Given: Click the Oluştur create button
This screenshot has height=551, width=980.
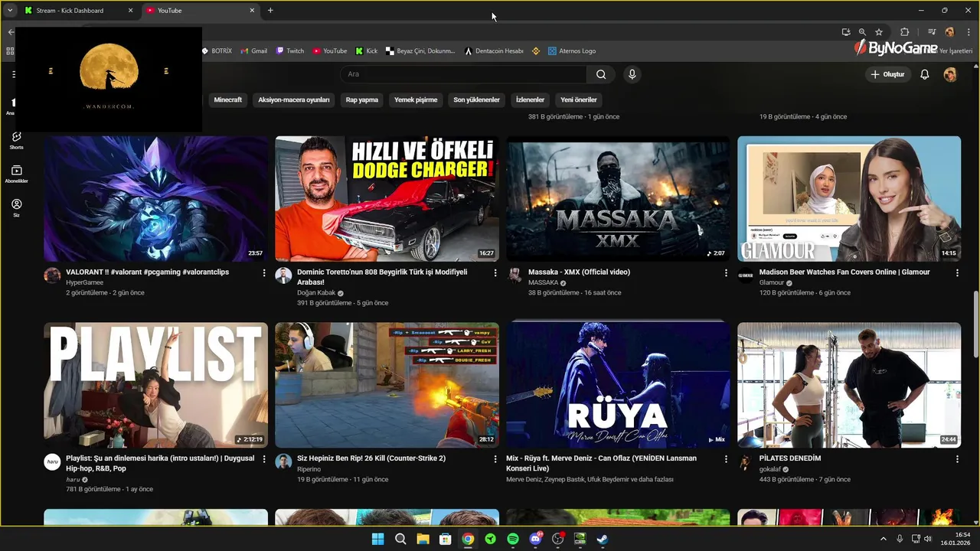Looking at the screenshot, I should (887, 74).
